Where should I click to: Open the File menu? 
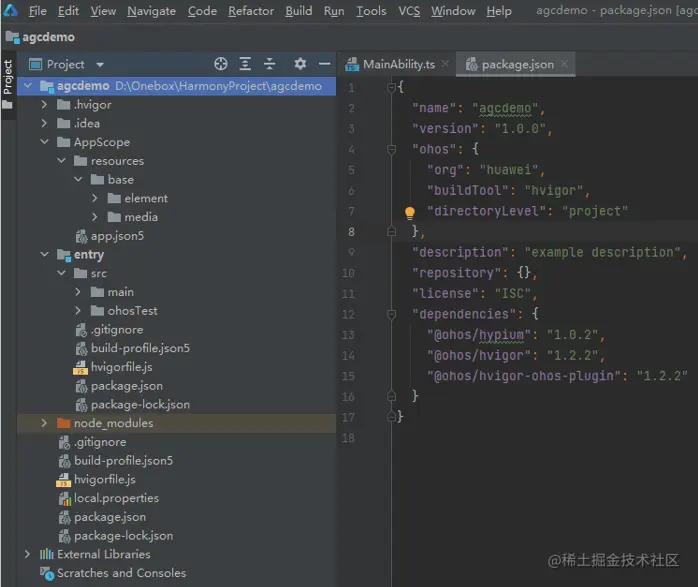38,11
